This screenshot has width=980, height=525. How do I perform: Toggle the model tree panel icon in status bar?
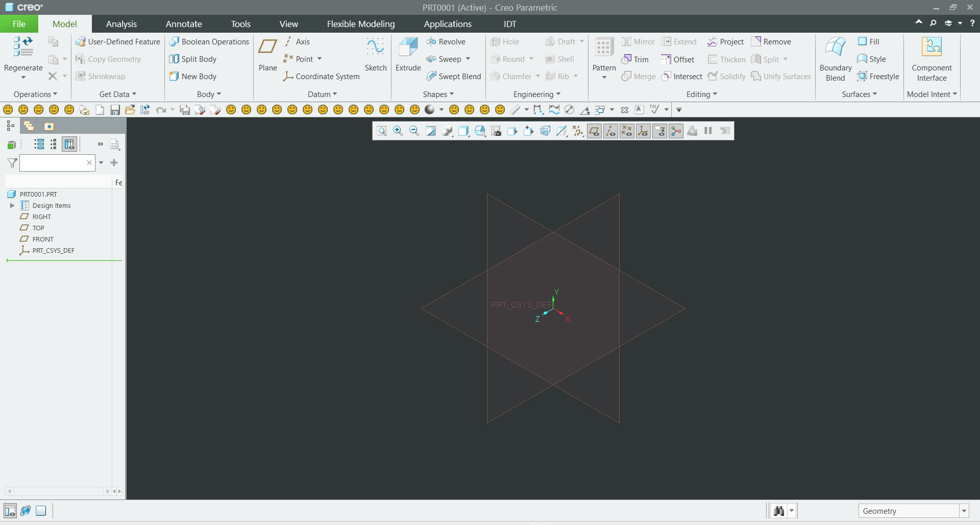click(x=10, y=511)
